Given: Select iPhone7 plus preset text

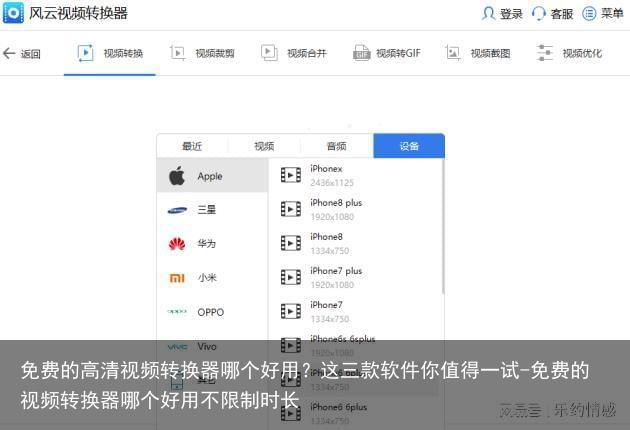Looking at the screenshot, I should (x=336, y=271).
